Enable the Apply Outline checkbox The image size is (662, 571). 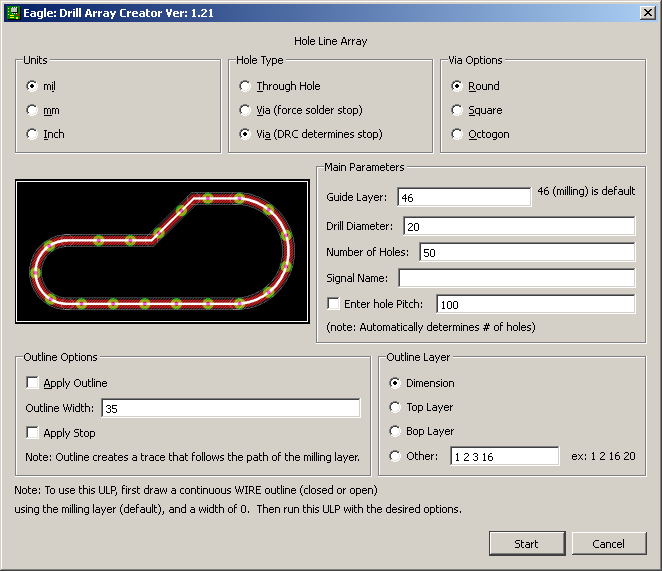(x=33, y=383)
